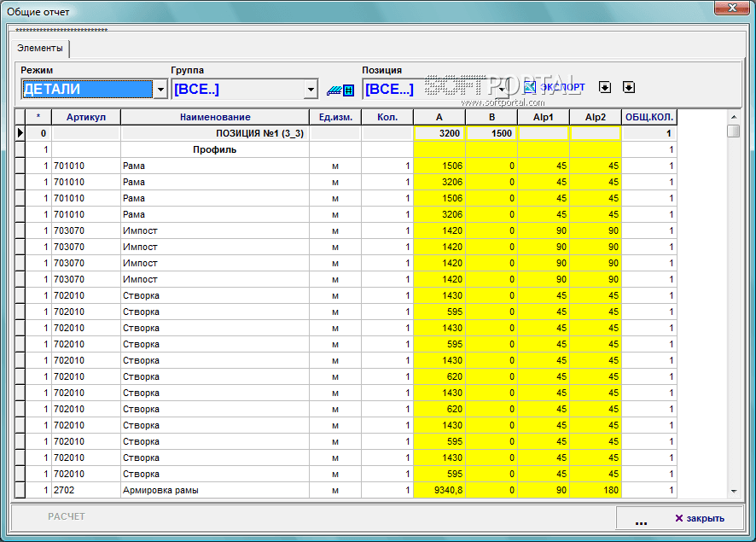This screenshot has height=542, width=756.
Task: Open the Позиция dropdown list
Action: (x=502, y=90)
